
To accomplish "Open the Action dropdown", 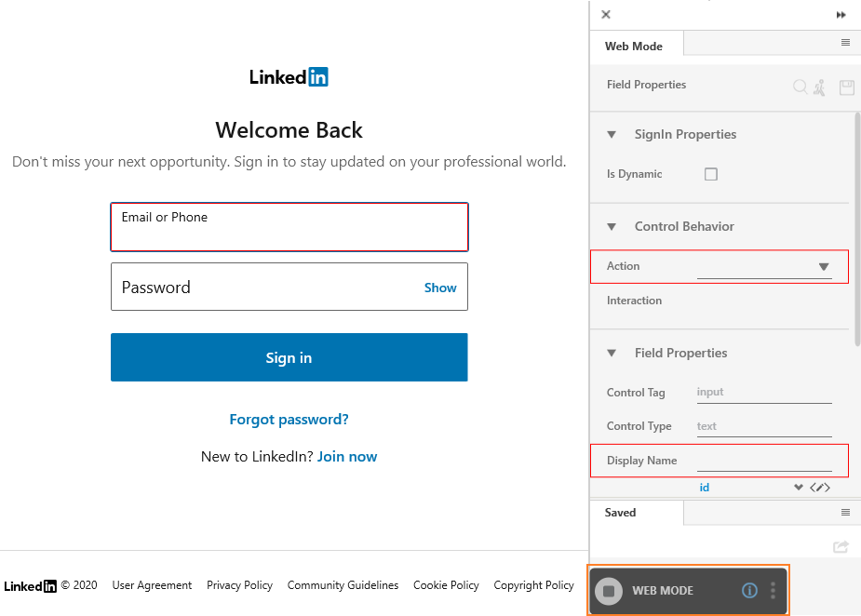I will (764, 267).
